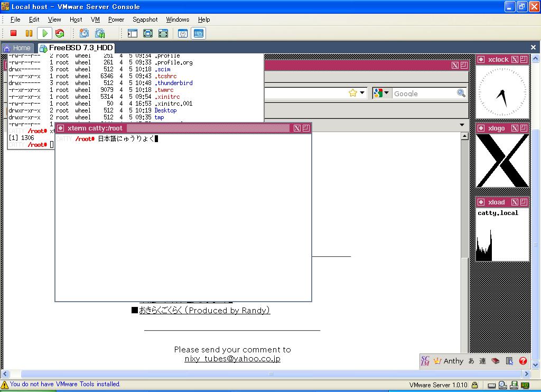Click the SCIM logo icon
The height and width of the screenshot is (392, 541).
(x=425, y=361)
